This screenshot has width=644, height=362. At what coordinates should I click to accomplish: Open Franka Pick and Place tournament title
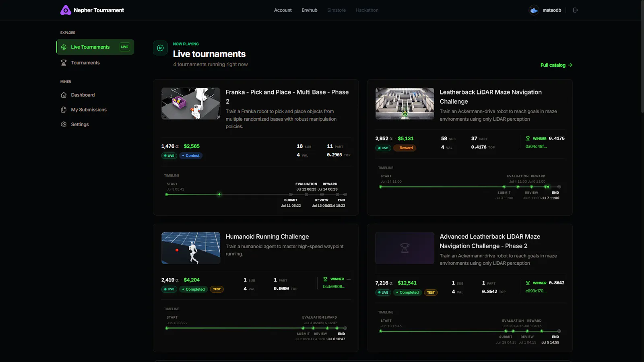(x=287, y=97)
